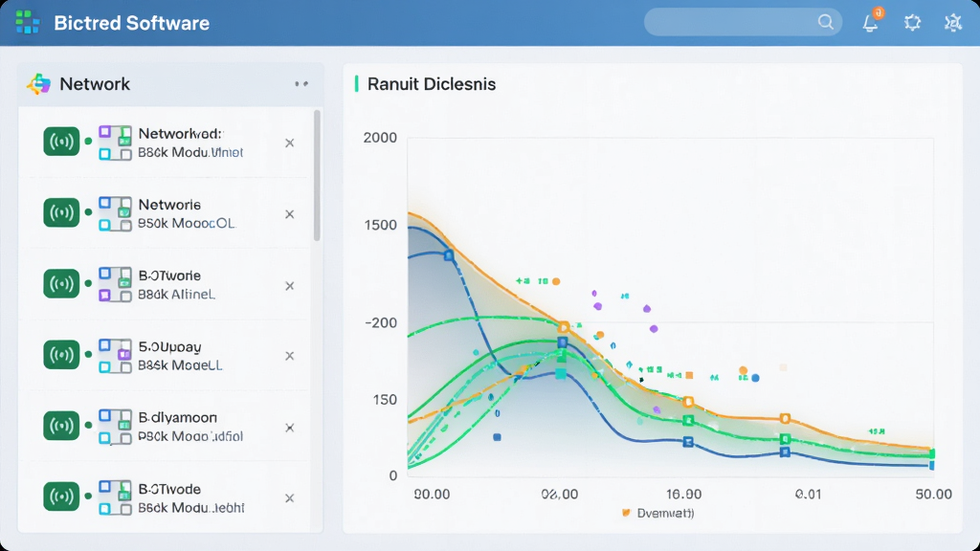Click the green signal icon for B-OTwode
This screenshot has width=980, height=551.
coord(61,496)
